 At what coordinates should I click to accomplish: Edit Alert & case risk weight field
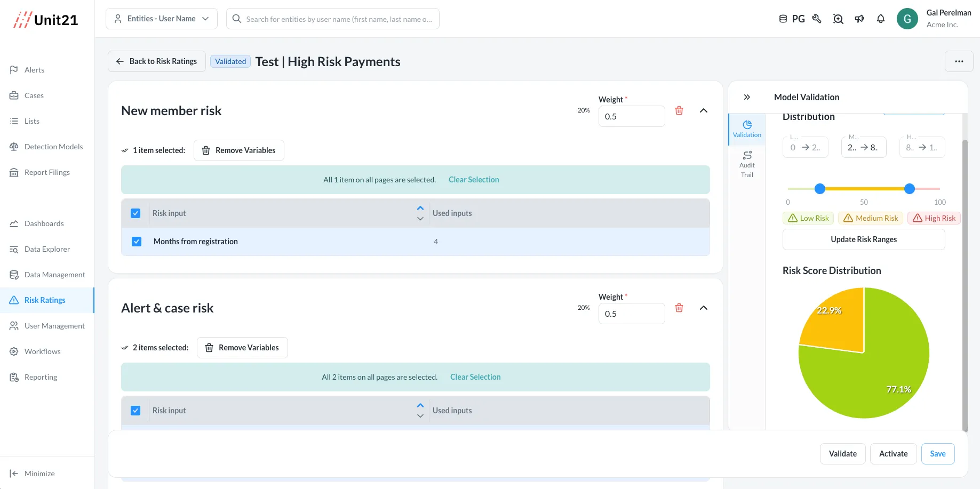pos(632,314)
